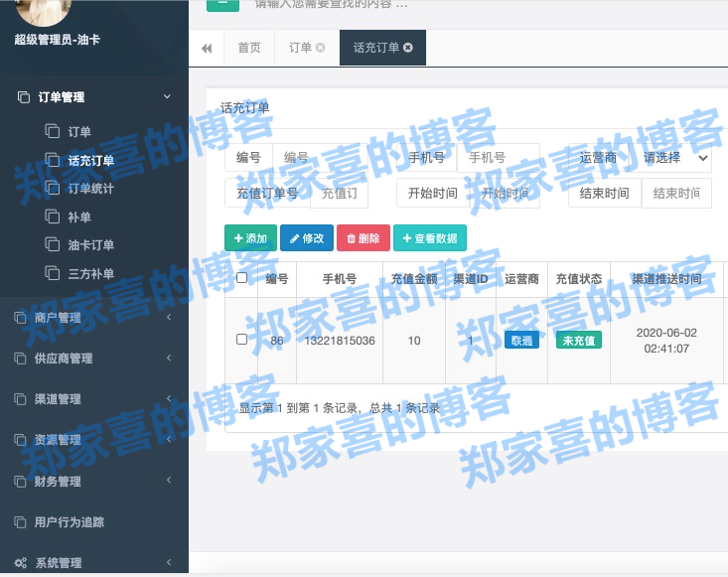728x577 pixels.
Task: Open 用户行为追踪 in the sidebar
Action: (70, 522)
